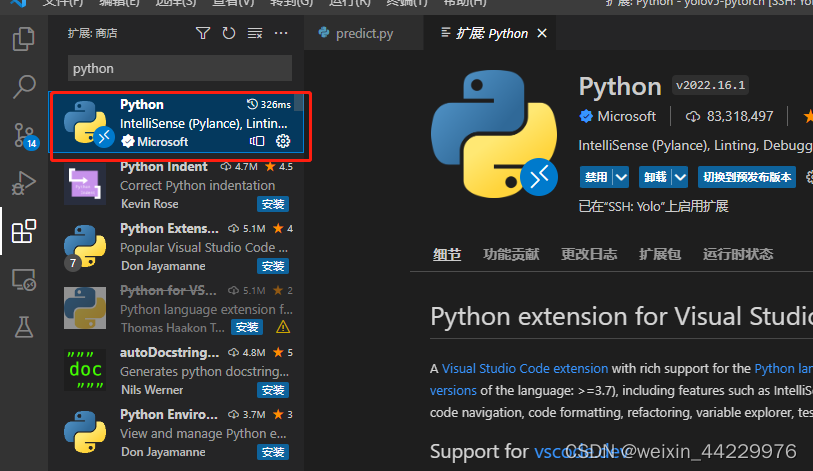The image size is (813, 471).
Task: Install Don Jayamanne's Python Extension Pack
Action: coord(273,266)
